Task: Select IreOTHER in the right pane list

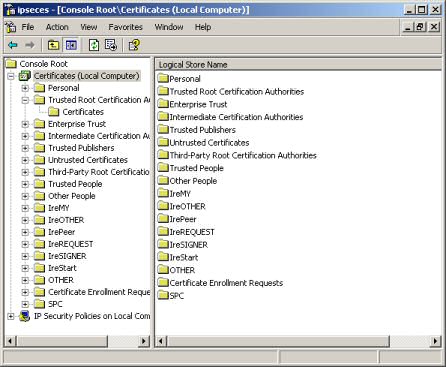Action: pyautogui.click(x=188, y=206)
